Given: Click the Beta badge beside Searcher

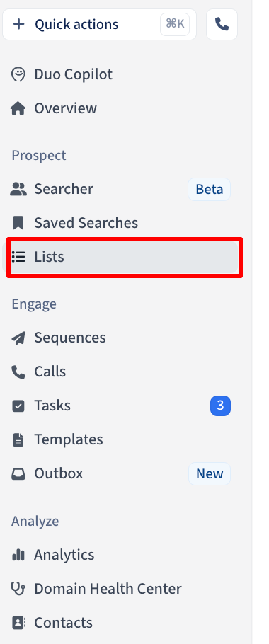Looking at the screenshot, I should (209, 190).
